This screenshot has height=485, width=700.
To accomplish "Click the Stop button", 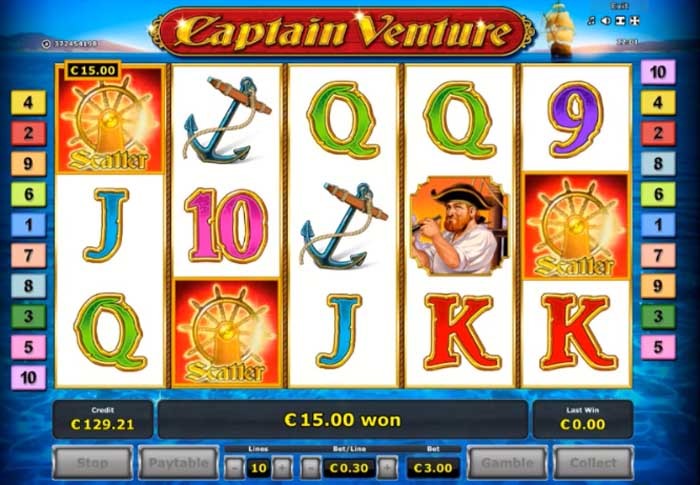I will tap(92, 463).
